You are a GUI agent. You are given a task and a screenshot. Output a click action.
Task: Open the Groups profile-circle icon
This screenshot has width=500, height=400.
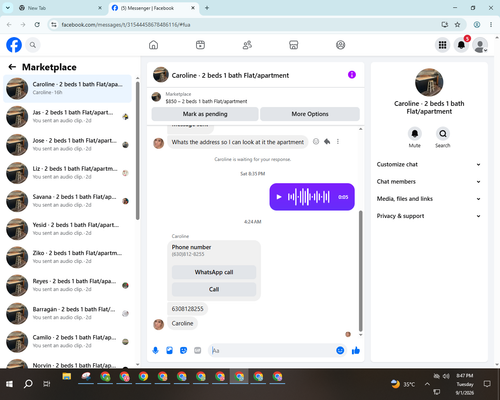pos(340,45)
